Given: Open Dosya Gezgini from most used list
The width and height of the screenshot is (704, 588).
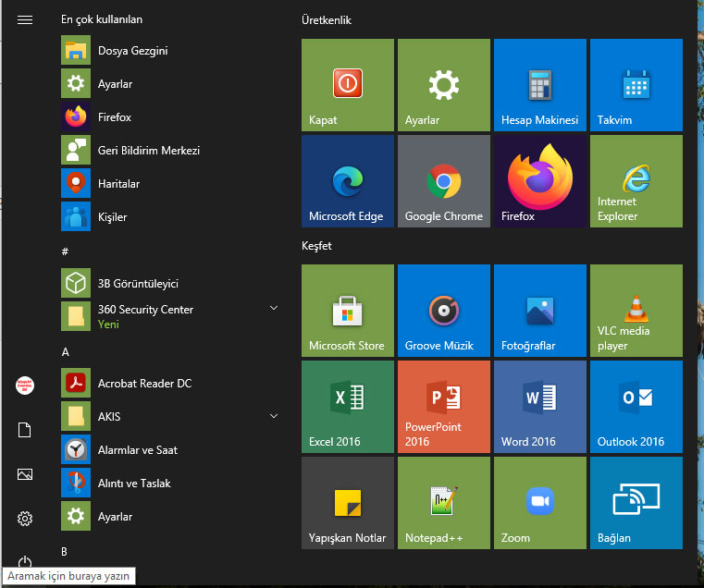Looking at the screenshot, I should click(170, 50).
